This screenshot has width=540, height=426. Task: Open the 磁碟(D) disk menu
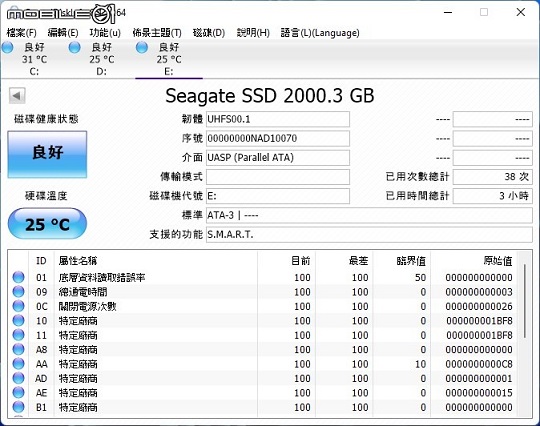(209, 33)
